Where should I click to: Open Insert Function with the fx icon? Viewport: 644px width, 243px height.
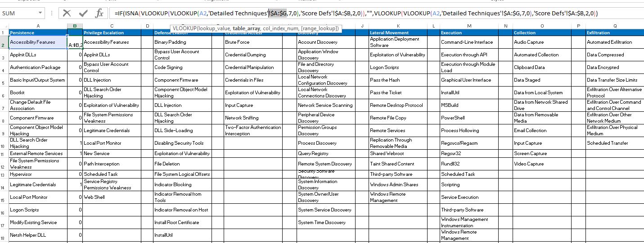click(99, 13)
